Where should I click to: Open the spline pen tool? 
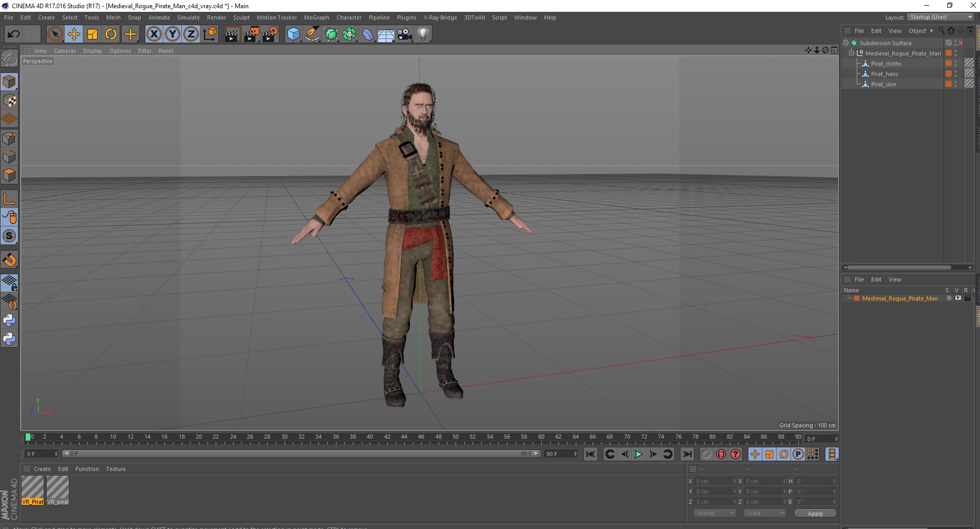coord(312,34)
